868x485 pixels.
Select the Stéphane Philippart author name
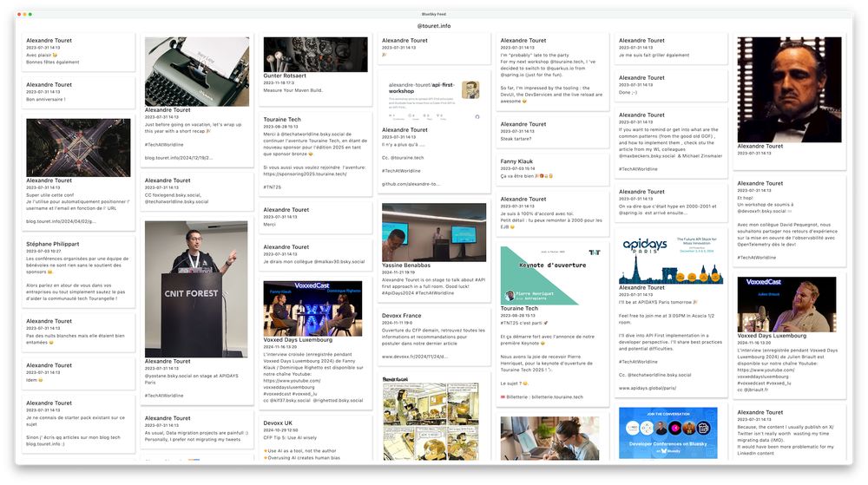[53, 244]
